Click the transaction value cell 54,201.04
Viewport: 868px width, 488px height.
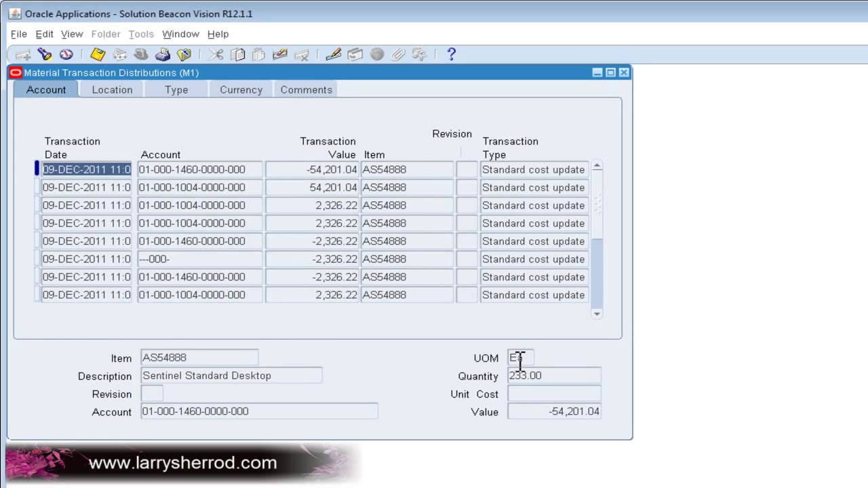click(x=312, y=187)
